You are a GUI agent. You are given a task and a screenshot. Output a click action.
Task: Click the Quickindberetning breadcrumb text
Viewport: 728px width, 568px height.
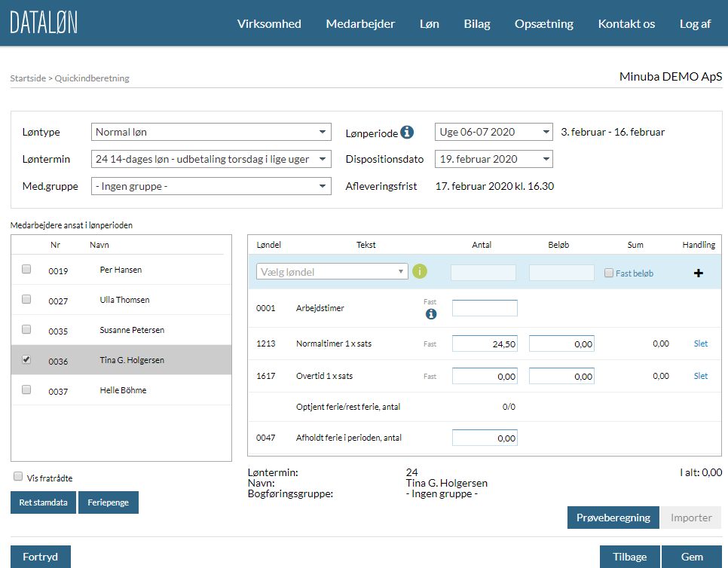(x=92, y=78)
